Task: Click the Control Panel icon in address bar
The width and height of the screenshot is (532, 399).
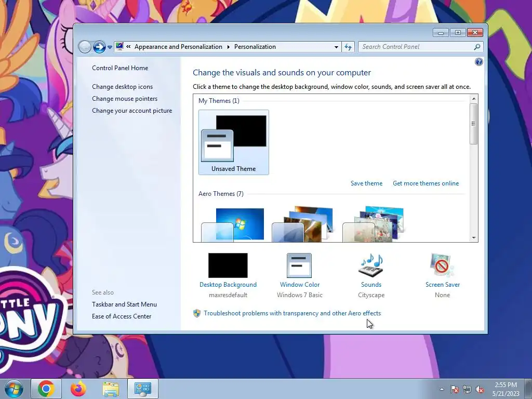Action: [x=119, y=46]
